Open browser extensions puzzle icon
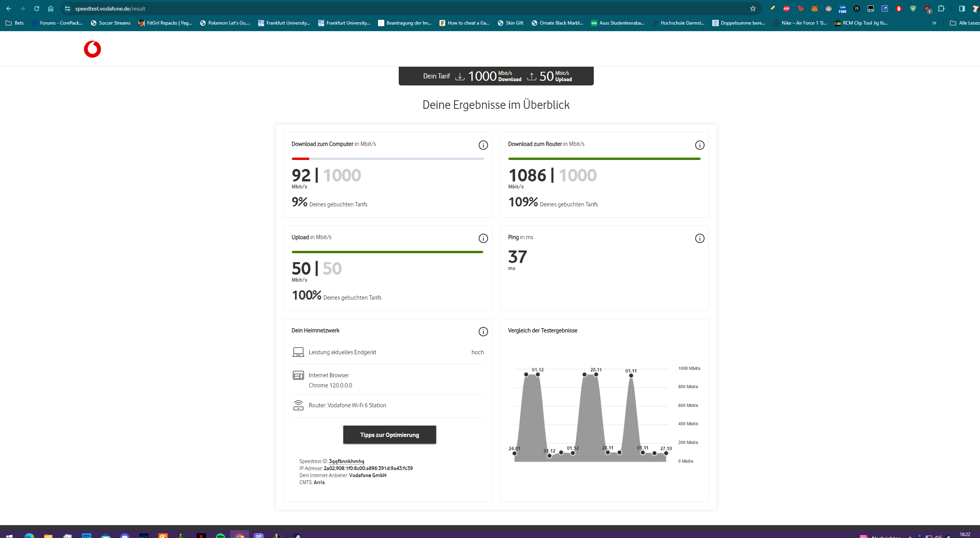The width and height of the screenshot is (980, 538). 941,9
